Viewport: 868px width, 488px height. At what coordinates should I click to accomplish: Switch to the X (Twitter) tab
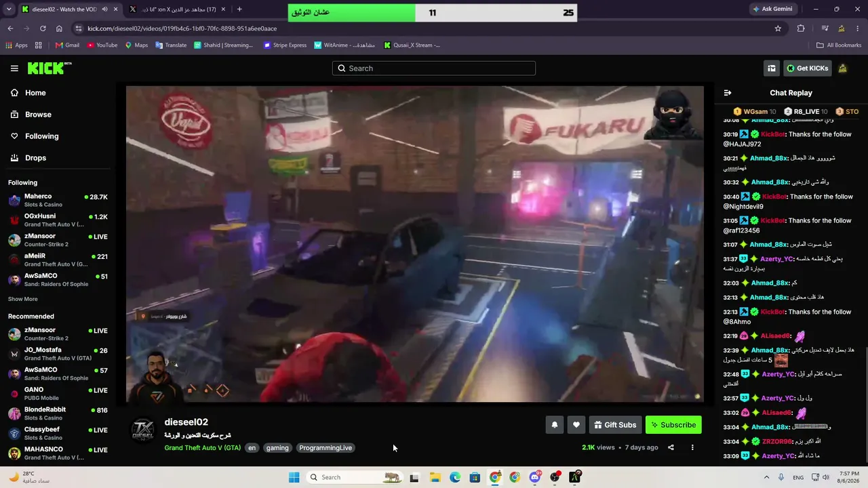click(x=178, y=9)
